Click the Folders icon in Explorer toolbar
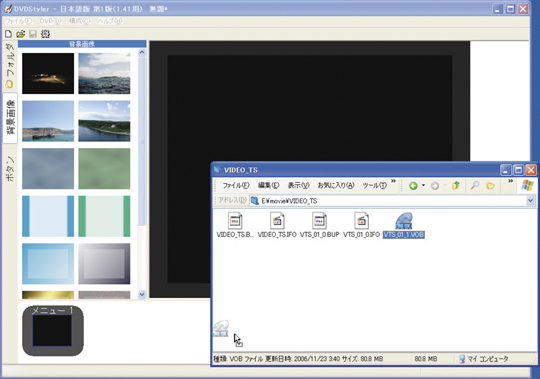 click(x=490, y=186)
